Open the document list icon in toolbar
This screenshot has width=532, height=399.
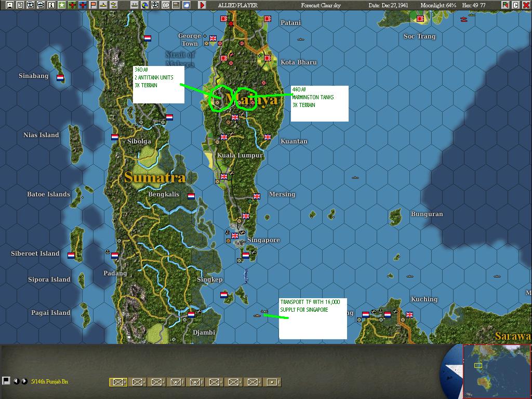(x=20, y=5)
